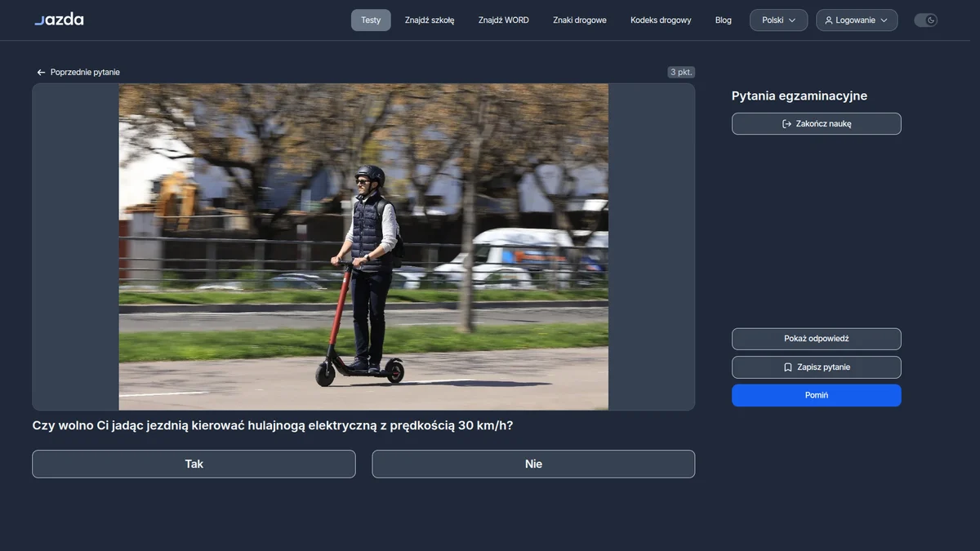This screenshot has width=980, height=551.
Task: Click Zakończ naukę button
Action: [x=817, y=124]
